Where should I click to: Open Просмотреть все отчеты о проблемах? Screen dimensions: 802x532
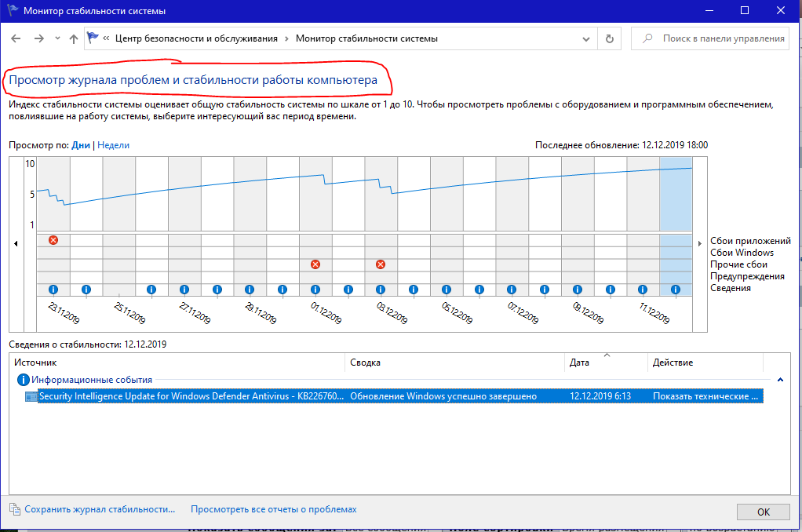coord(274,509)
